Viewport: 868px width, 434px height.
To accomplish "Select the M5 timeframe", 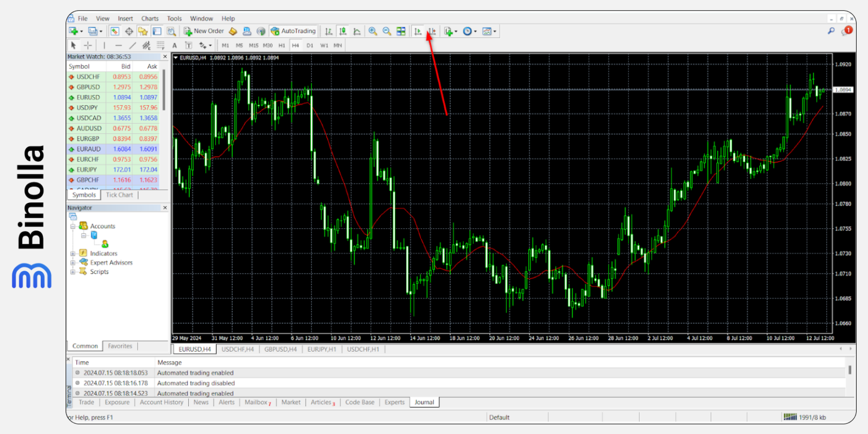I will (240, 45).
